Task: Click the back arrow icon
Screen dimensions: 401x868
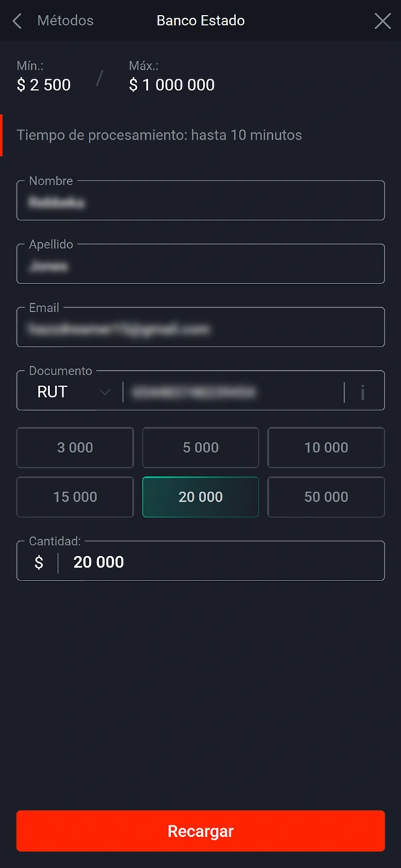Action: click(18, 21)
